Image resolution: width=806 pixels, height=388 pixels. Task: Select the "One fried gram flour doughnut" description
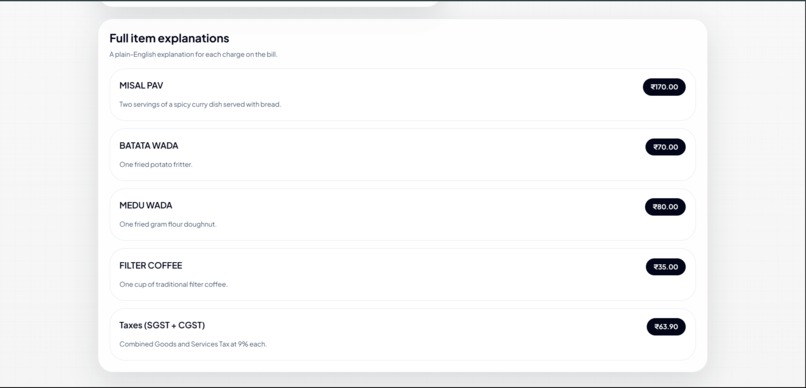[168, 225]
